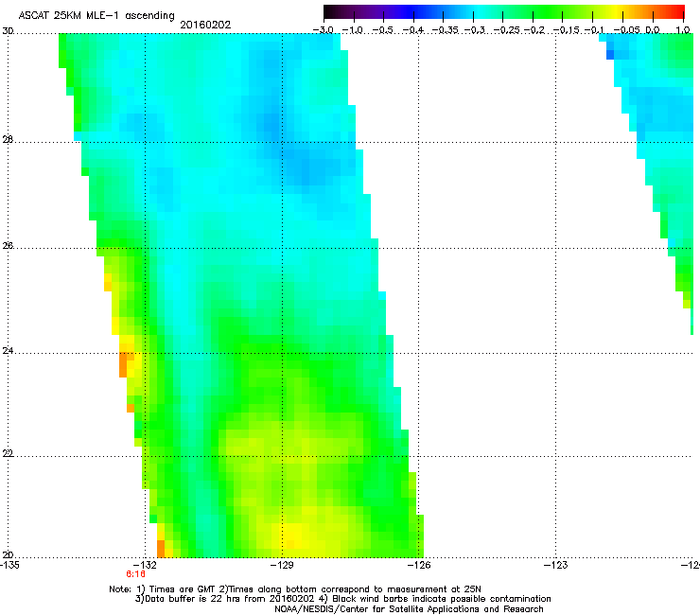Click the latitude label "26"
The width and height of the screenshot is (700, 615).
pyautogui.click(x=8, y=245)
